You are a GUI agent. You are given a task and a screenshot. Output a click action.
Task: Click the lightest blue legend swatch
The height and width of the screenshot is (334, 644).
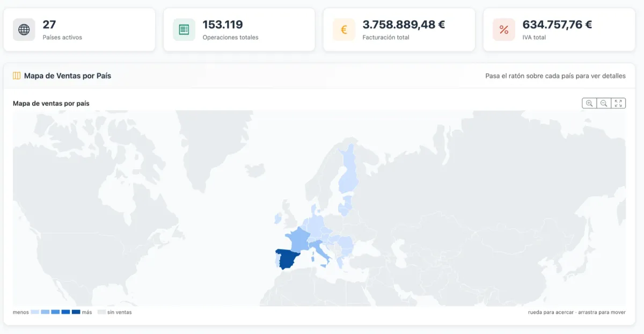click(35, 312)
